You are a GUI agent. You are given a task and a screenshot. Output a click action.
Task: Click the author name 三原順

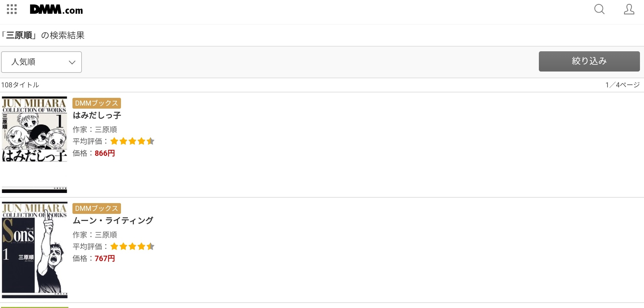(x=105, y=130)
